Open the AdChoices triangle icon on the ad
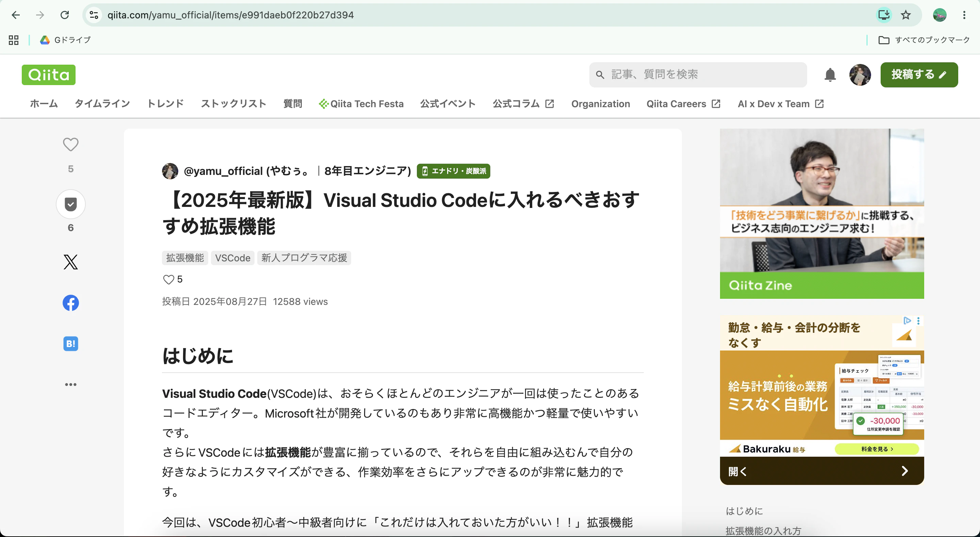 [x=907, y=321]
